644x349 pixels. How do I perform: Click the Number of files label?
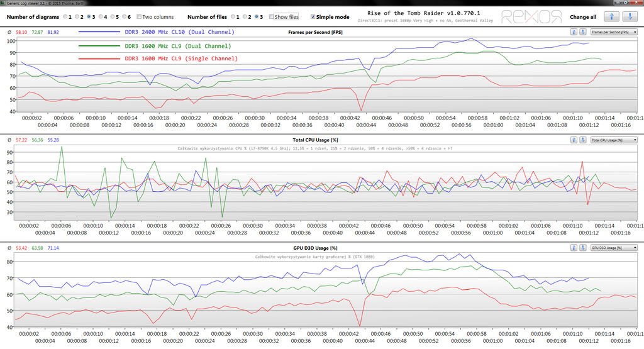(x=207, y=17)
